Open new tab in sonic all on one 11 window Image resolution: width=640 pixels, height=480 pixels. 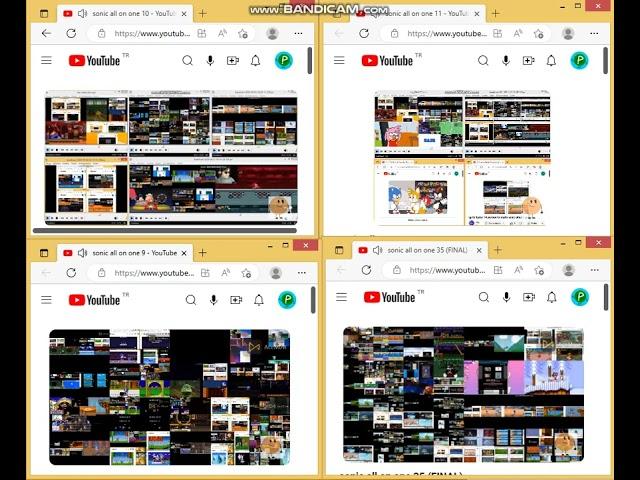(495, 13)
